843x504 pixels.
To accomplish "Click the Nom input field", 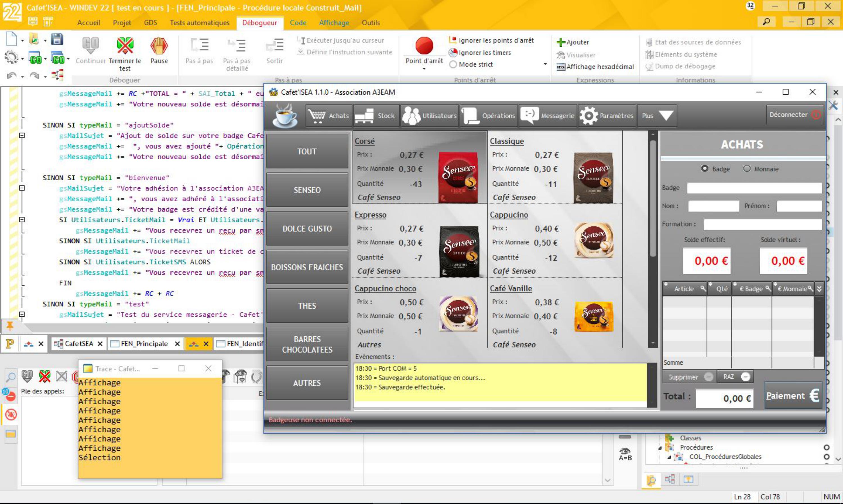I will (x=713, y=206).
